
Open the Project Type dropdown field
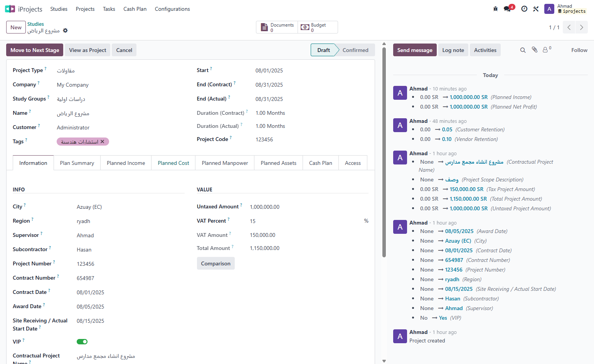click(121, 70)
